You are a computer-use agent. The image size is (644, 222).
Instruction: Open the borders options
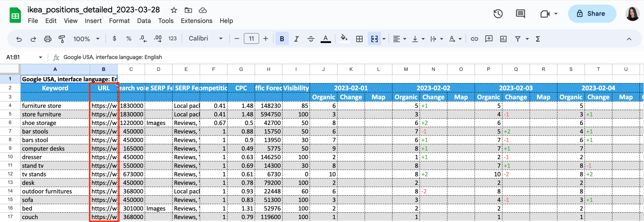(359, 39)
